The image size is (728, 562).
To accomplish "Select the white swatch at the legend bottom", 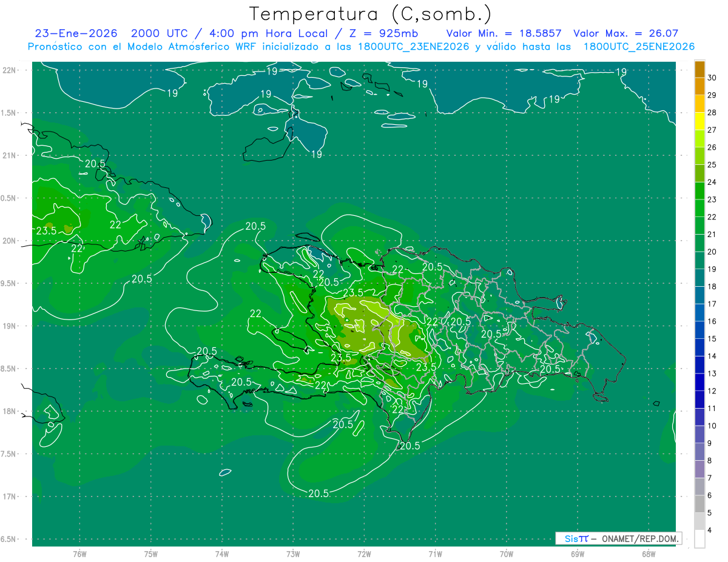I will point(699,539).
